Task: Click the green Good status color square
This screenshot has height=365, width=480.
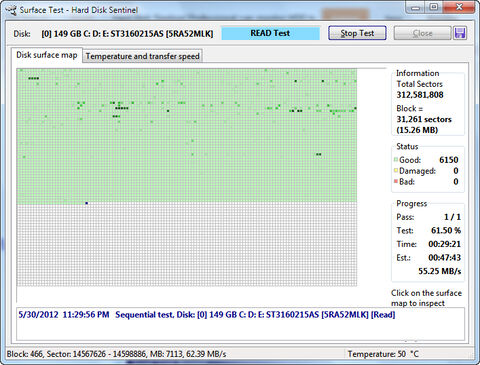Action: coord(396,160)
